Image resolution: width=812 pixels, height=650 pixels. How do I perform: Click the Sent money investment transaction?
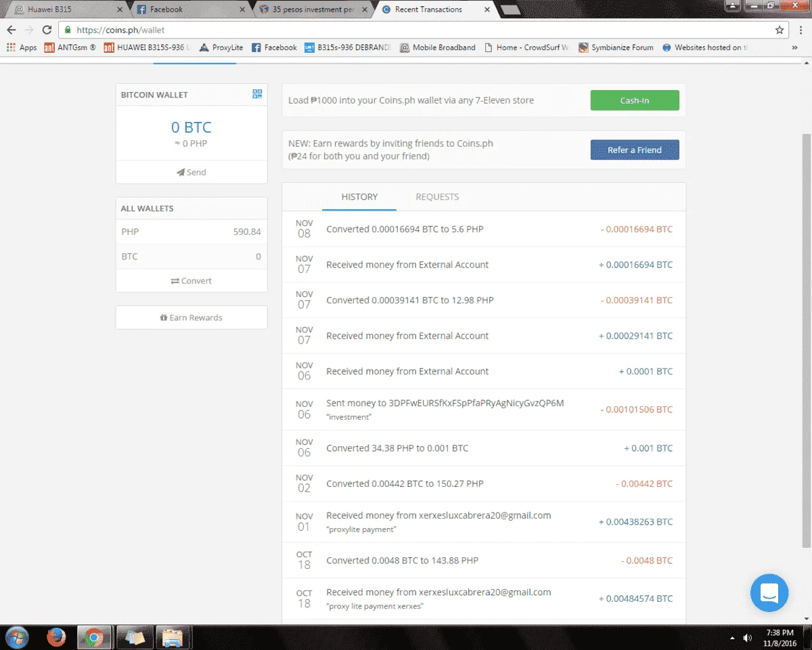point(484,410)
